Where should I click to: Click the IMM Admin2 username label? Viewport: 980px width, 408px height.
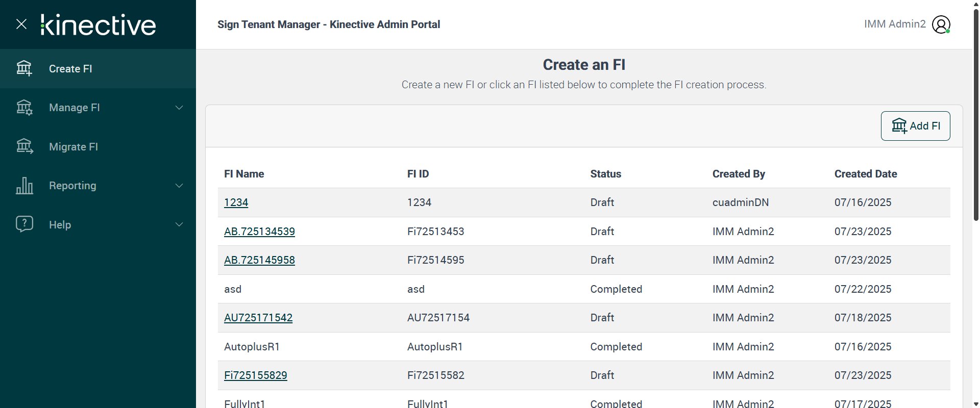point(894,24)
